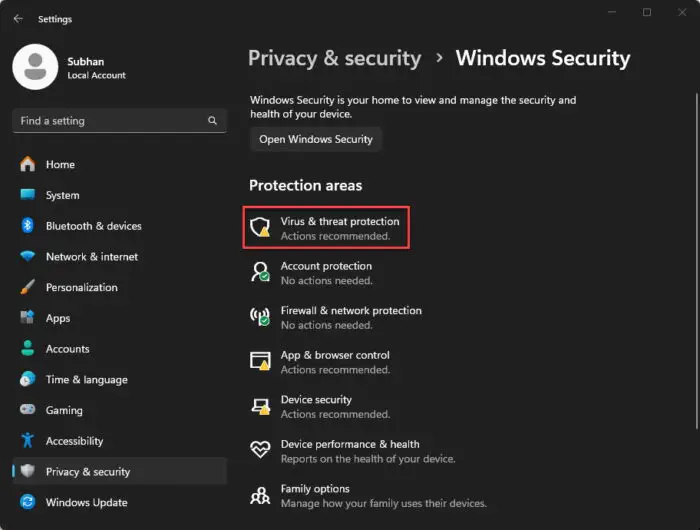Click the Protection areas heading
This screenshot has height=530, width=700.
click(305, 185)
